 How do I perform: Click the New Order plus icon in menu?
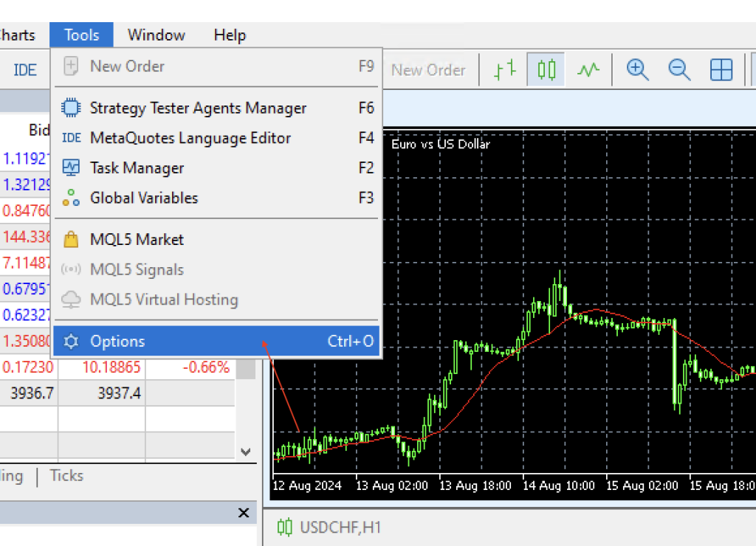71,66
